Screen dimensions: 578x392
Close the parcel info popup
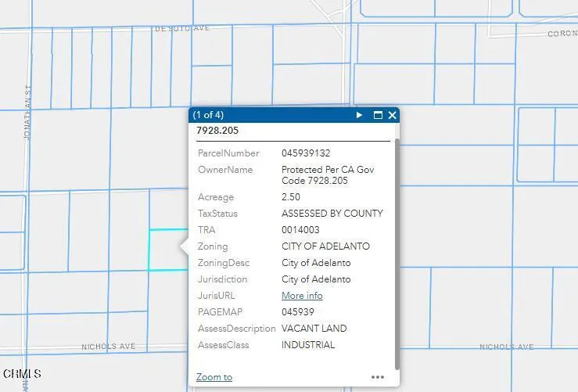coord(392,115)
